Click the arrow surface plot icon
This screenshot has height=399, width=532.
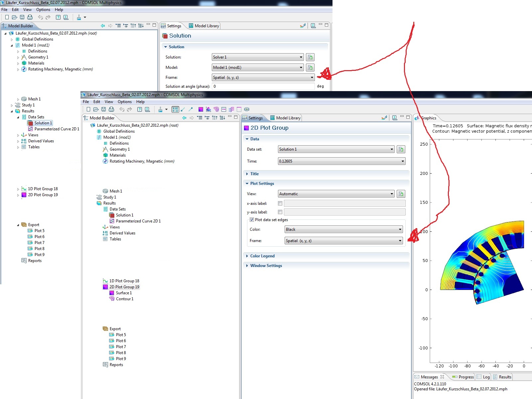click(x=224, y=109)
